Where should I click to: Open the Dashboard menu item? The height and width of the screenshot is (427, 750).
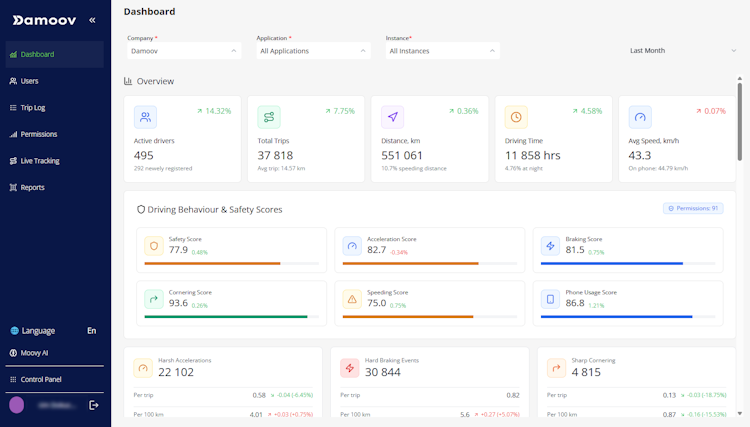pyautogui.click(x=55, y=54)
